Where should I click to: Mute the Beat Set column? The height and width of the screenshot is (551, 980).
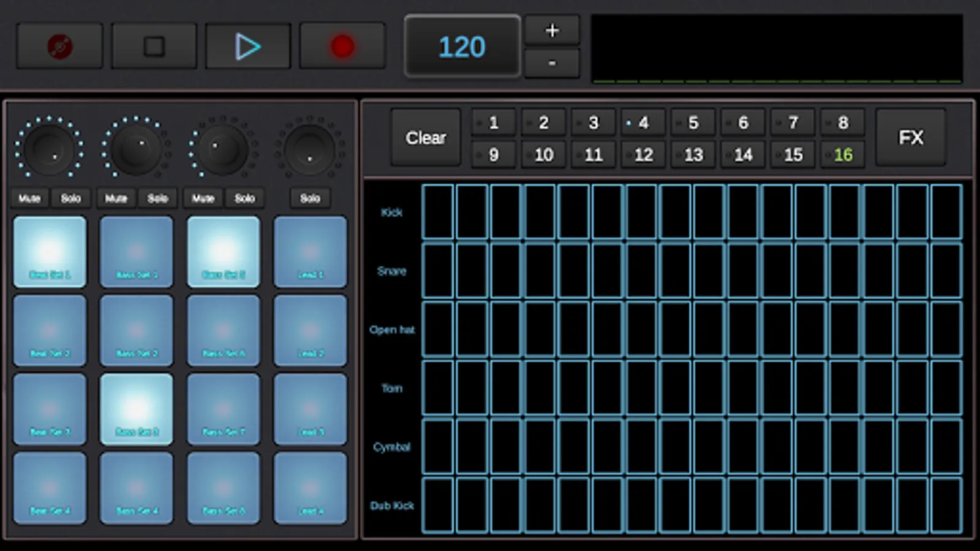pyautogui.click(x=29, y=198)
